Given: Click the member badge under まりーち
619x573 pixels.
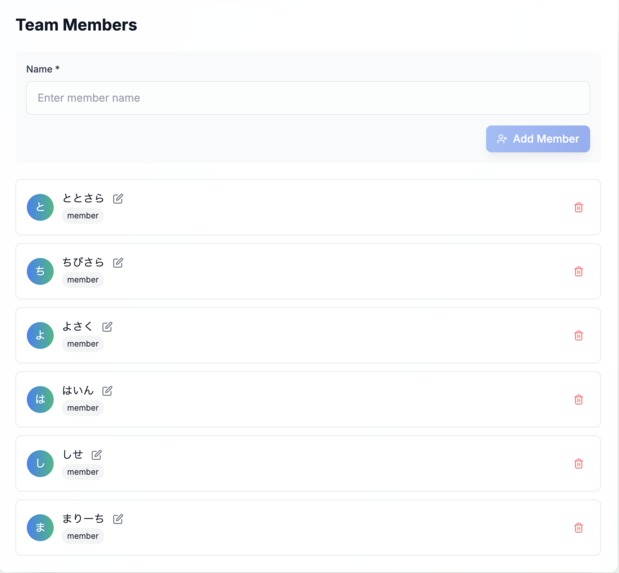Looking at the screenshot, I should [x=83, y=536].
